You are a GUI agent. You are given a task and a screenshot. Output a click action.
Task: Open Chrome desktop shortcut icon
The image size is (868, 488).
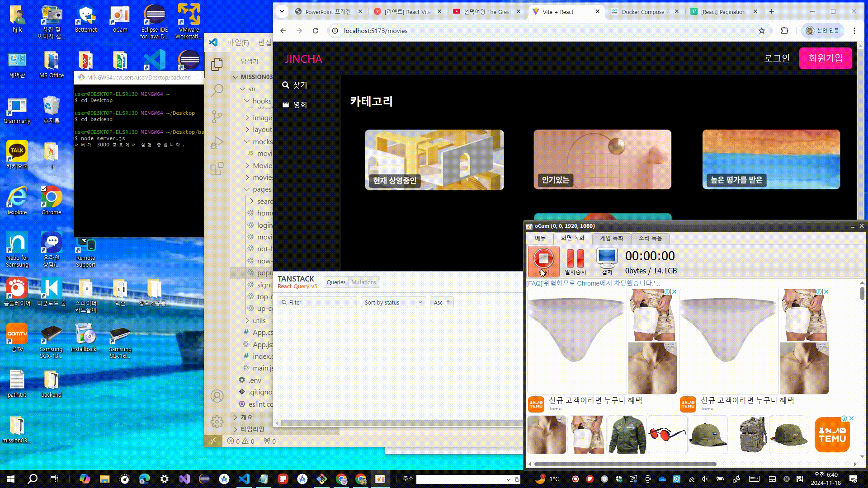51,201
